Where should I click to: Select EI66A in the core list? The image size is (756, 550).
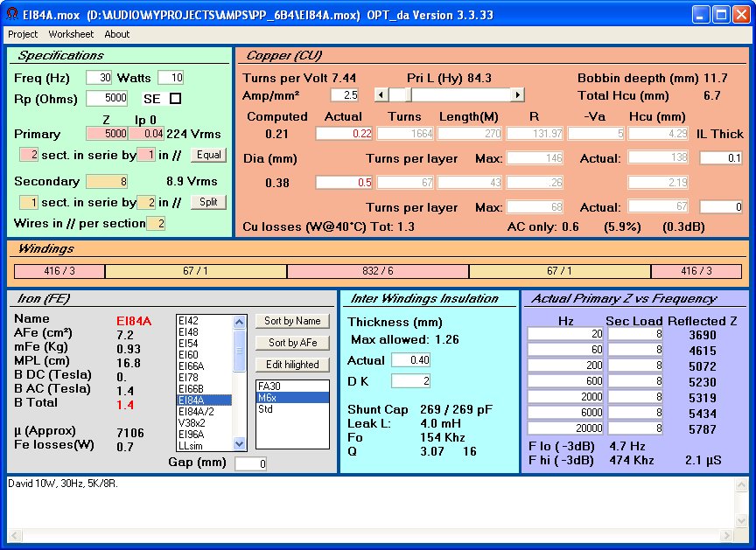[205, 366]
